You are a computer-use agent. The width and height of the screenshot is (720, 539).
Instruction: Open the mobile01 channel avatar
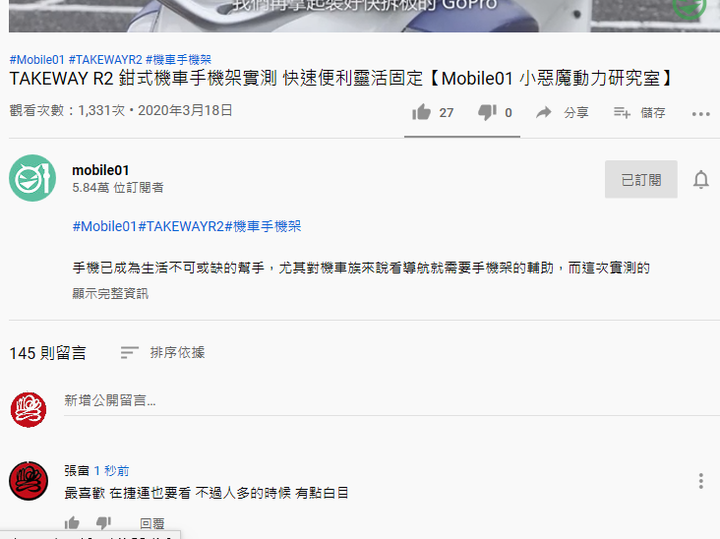[x=32, y=178]
